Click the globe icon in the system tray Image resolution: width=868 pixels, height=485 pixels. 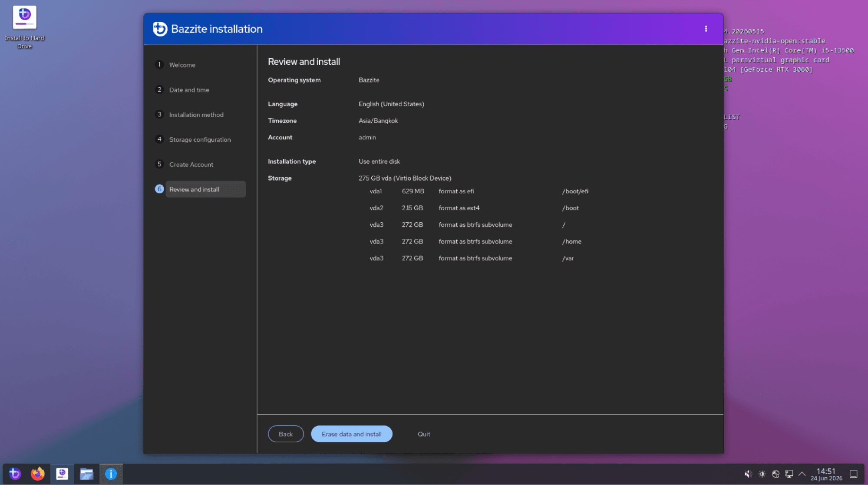pyautogui.click(x=776, y=474)
